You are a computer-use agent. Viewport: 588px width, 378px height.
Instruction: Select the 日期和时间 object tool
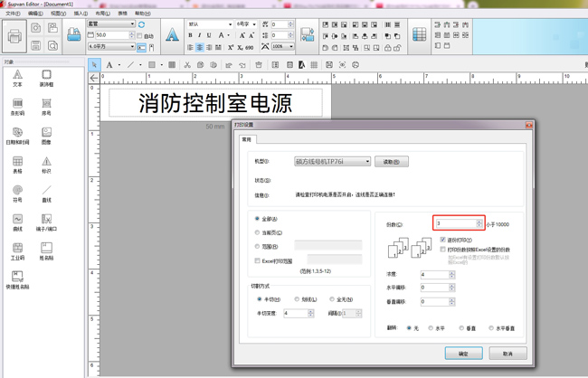point(17,136)
